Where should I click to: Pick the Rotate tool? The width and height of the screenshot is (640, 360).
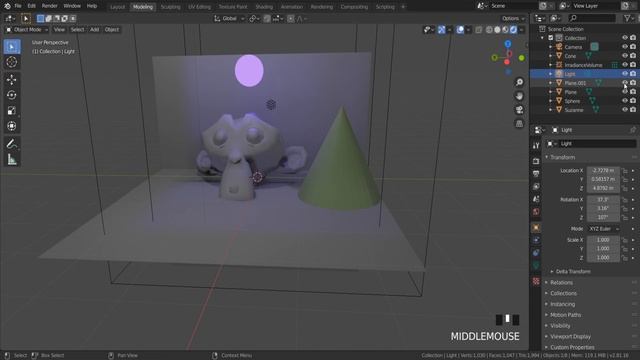click(12, 95)
